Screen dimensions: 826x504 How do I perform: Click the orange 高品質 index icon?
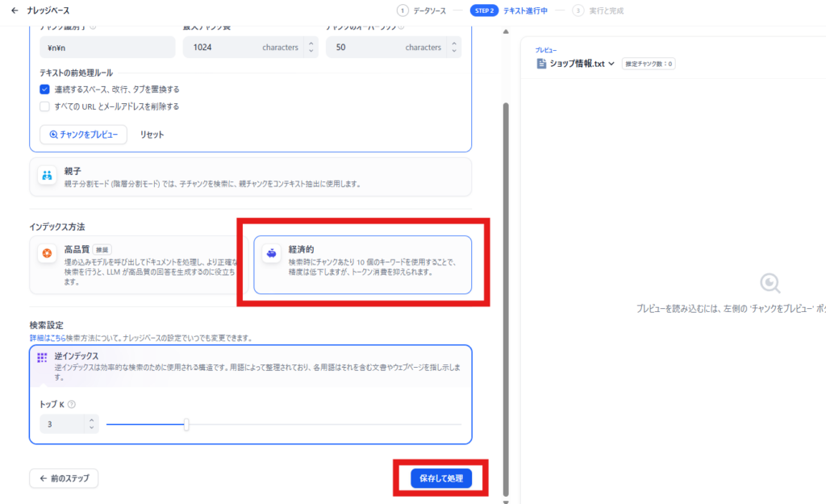pos(48,254)
